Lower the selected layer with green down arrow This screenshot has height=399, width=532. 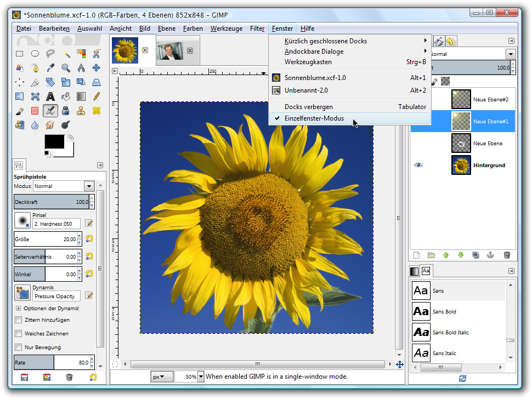point(461,255)
